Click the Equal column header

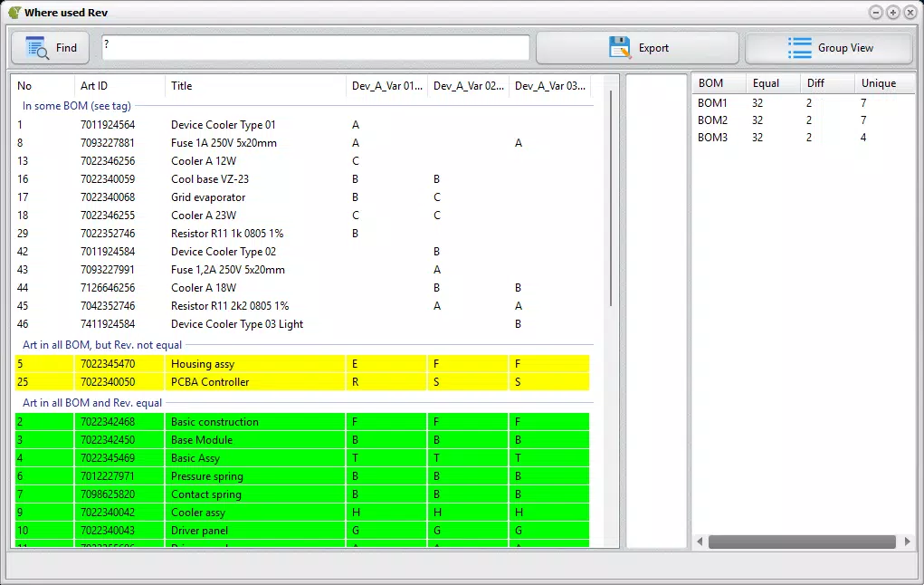(773, 83)
